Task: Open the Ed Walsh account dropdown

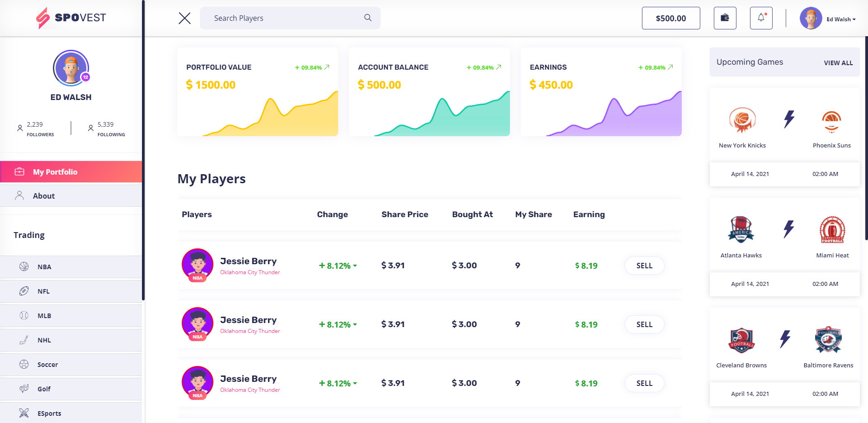Action: [841, 19]
